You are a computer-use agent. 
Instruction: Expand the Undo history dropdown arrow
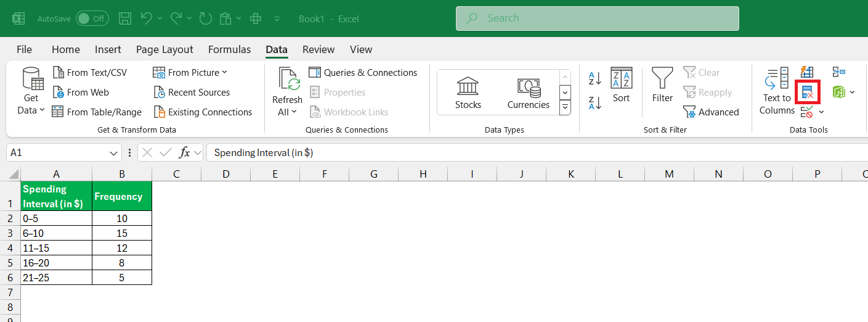click(x=160, y=19)
